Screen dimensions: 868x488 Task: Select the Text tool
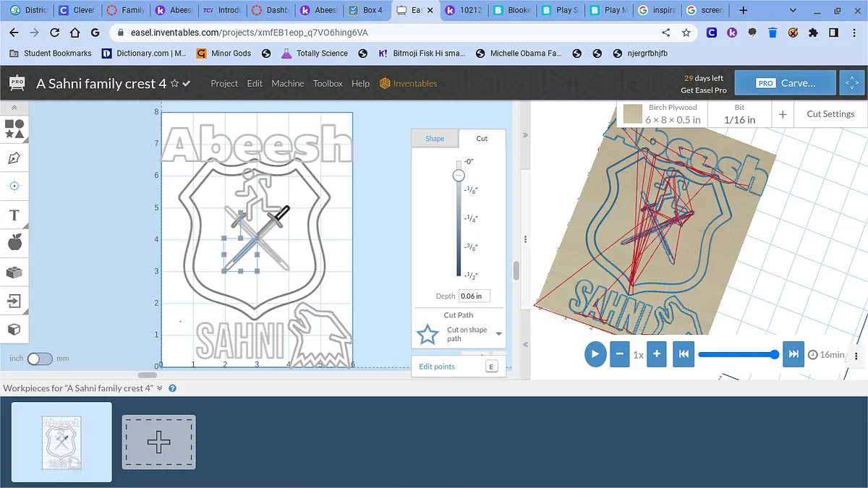click(14, 215)
